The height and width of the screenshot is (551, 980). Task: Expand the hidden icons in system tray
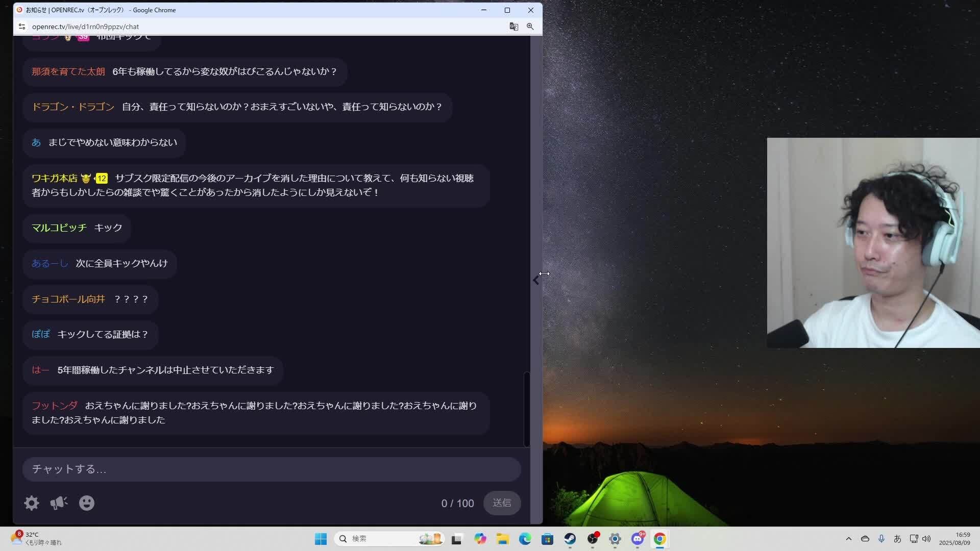coord(849,539)
